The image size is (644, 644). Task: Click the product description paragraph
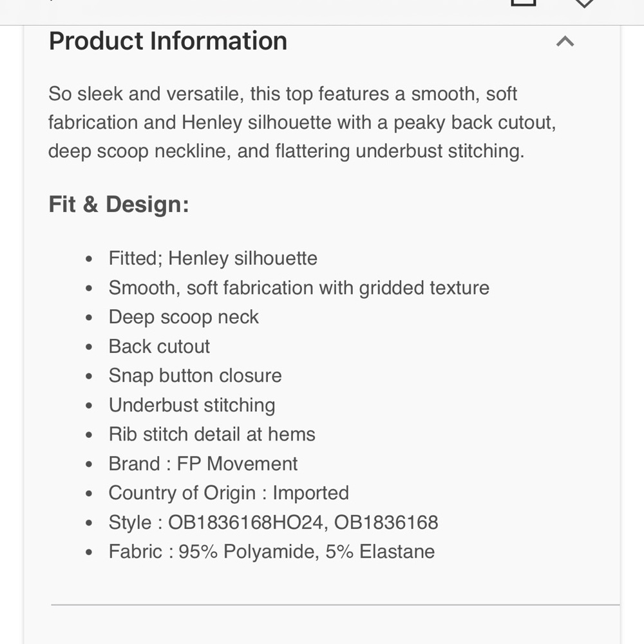pos(302,122)
